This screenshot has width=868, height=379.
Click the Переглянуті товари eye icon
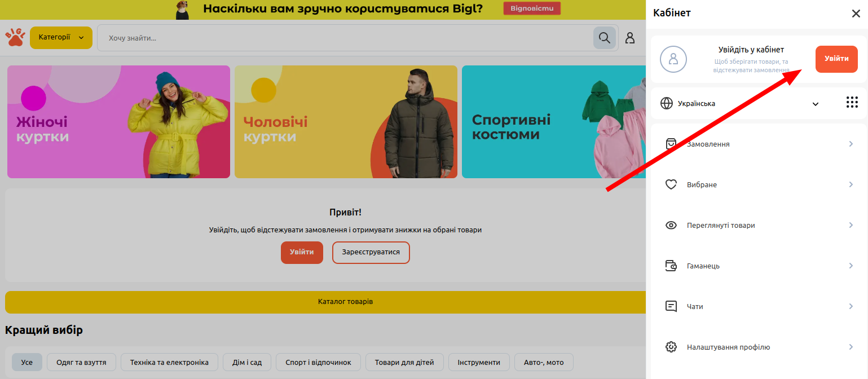pos(671,225)
